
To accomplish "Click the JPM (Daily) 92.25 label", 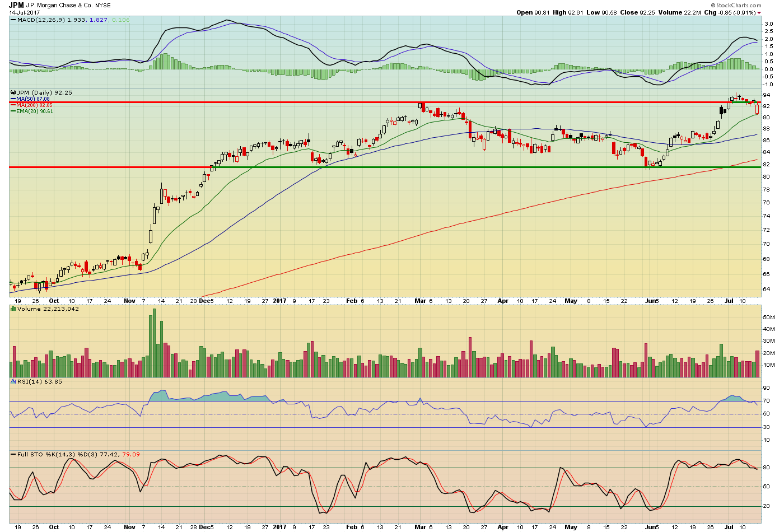I will tap(45, 92).
